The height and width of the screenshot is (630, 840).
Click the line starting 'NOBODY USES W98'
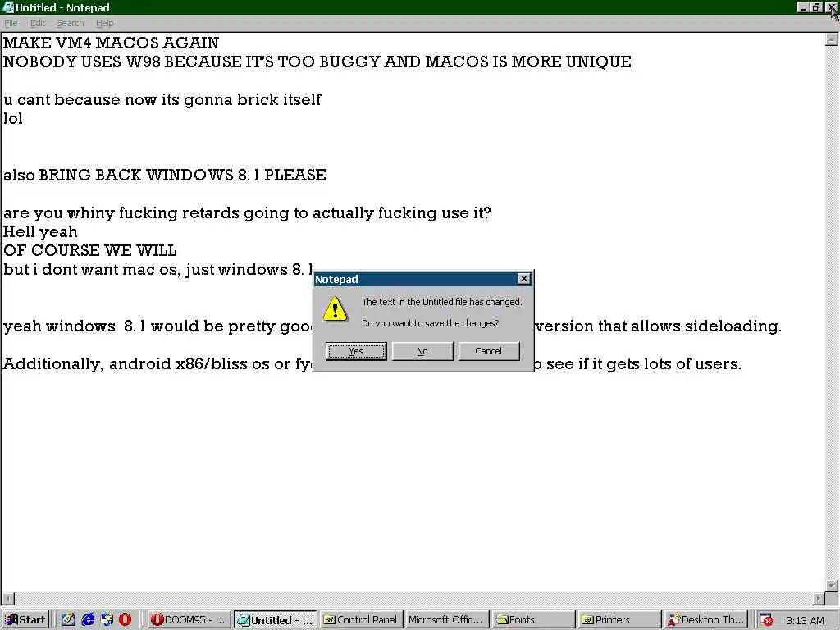click(317, 62)
